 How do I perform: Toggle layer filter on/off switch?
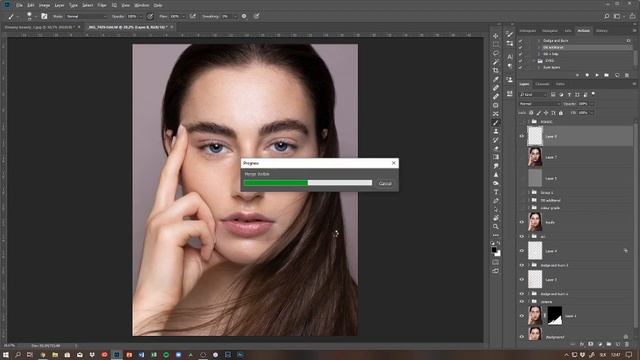[593, 94]
